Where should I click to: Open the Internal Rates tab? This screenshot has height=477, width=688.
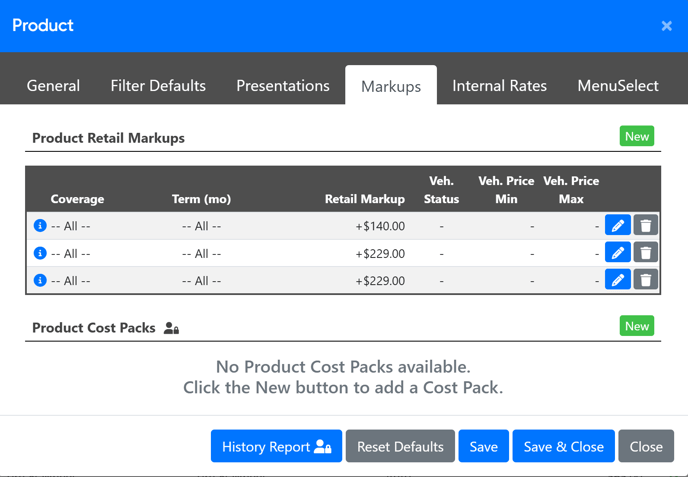tap(499, 86)
